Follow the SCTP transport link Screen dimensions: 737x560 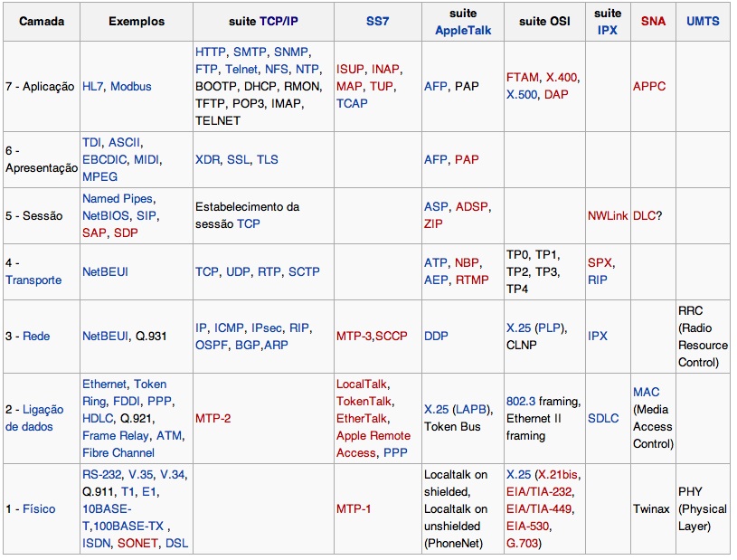[x=304, y=271]
